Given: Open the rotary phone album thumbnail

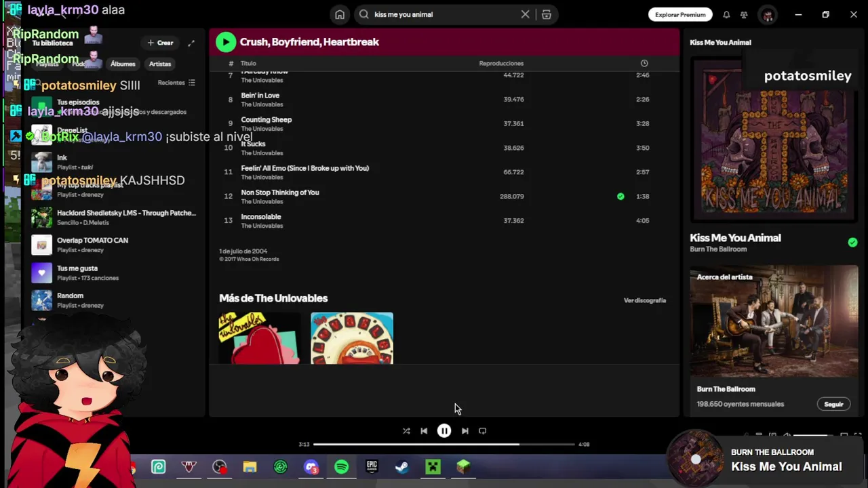Looking at the screenshot, I should point(352,338).
